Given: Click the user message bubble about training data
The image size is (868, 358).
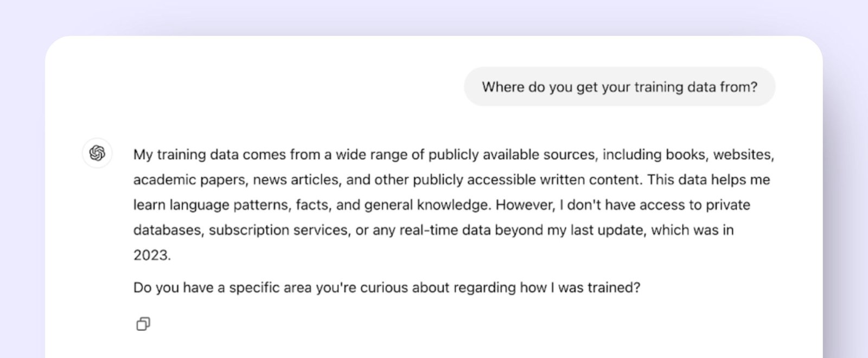Looking at the screenshot, I should pyautogui.click(x=619, y=87).
